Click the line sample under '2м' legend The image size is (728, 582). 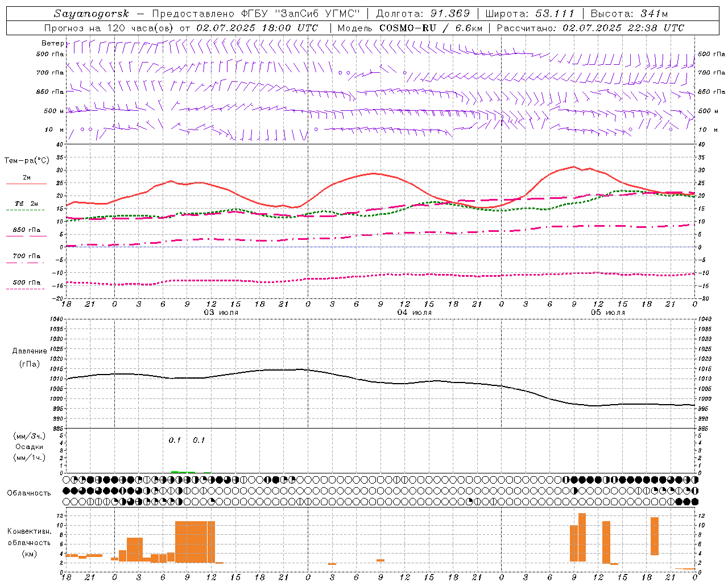(x=27, y=184)
